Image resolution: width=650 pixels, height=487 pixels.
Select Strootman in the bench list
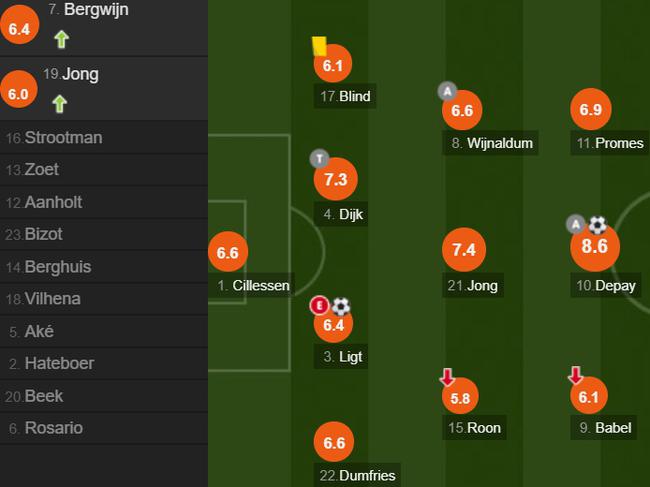104,138
